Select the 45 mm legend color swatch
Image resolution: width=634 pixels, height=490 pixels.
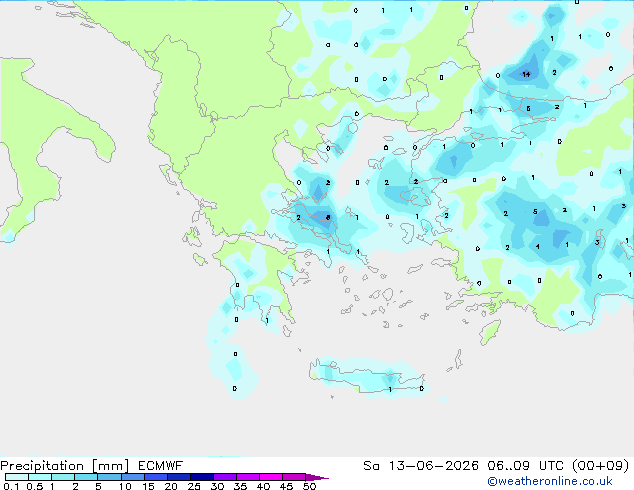click(294, 477)
